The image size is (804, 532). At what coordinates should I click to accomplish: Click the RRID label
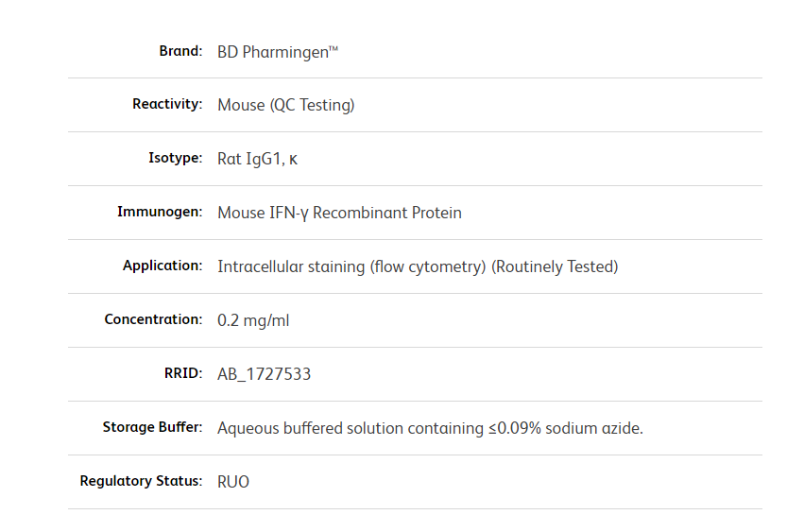tap(182, 373)
